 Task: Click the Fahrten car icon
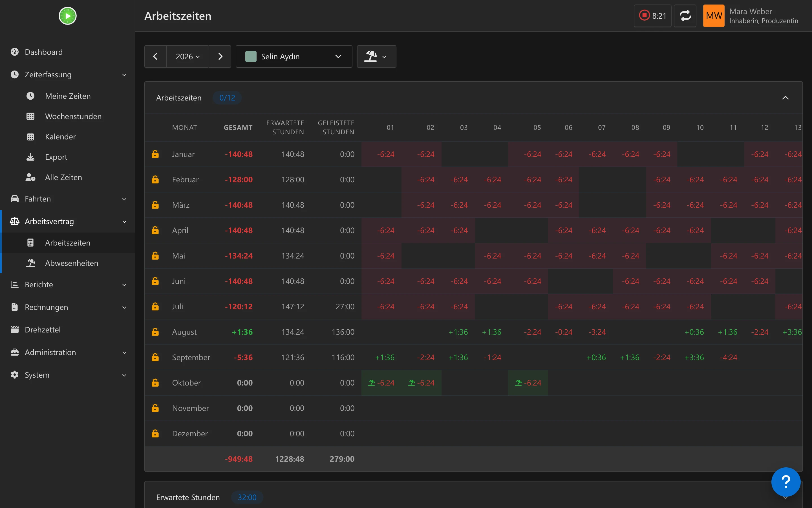tap(14, 199)
